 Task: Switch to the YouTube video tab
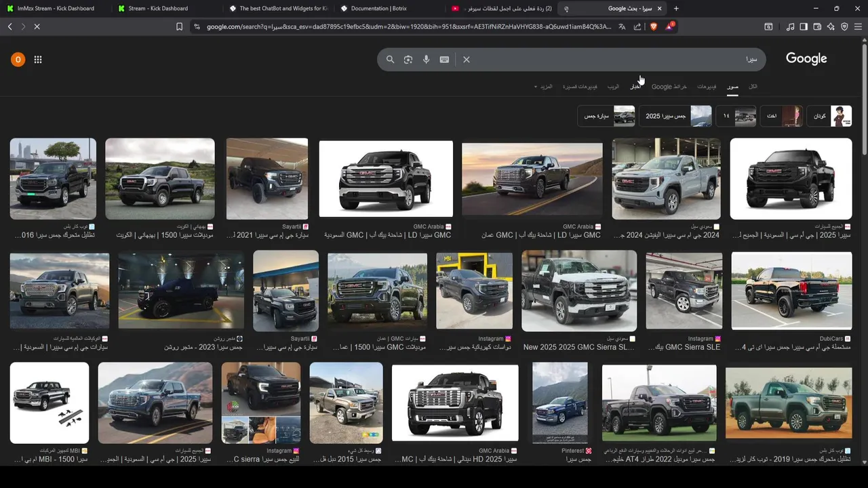(502, 8)
